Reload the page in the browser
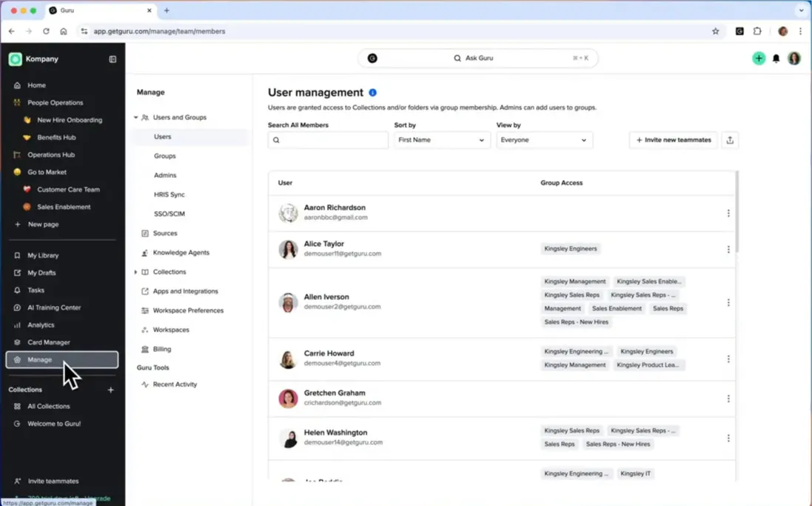The width and height of the screenshot is (812, 506). [x=46, y=31]
